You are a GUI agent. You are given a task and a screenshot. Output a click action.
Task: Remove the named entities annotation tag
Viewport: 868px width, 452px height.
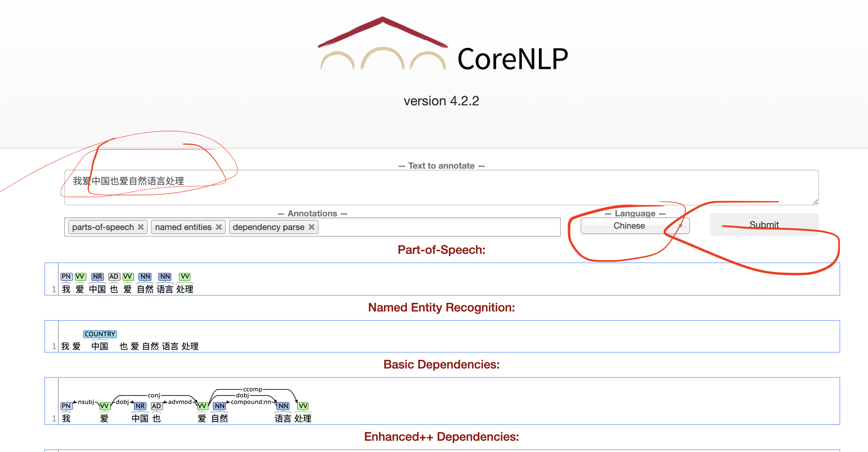click(219, 227)
